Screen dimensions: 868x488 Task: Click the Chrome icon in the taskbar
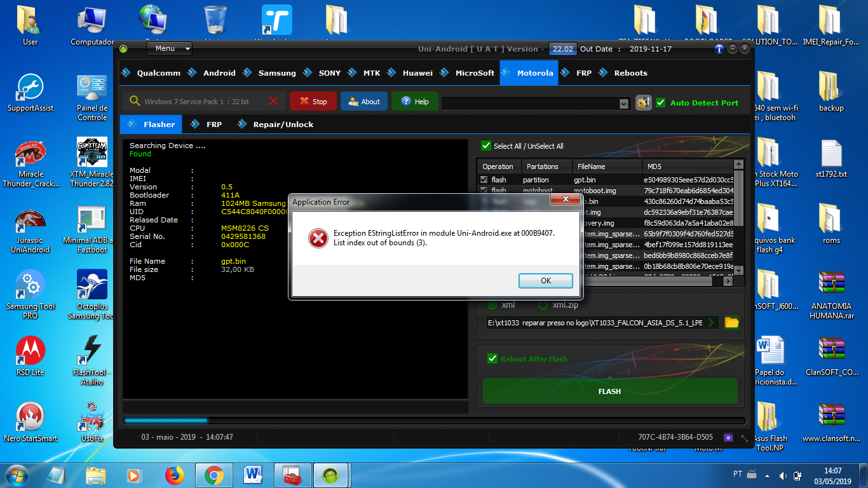point(214,475)
